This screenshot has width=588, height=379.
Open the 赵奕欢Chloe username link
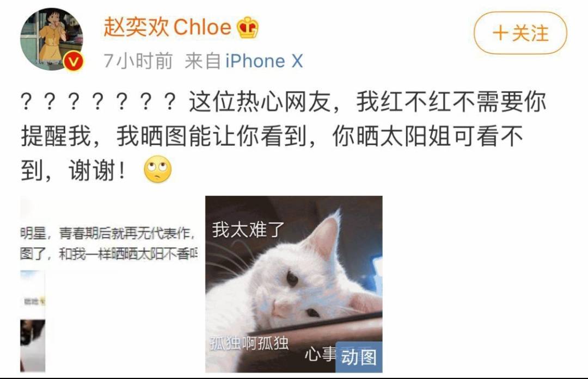pyautogui.click(x=167, y=27)
